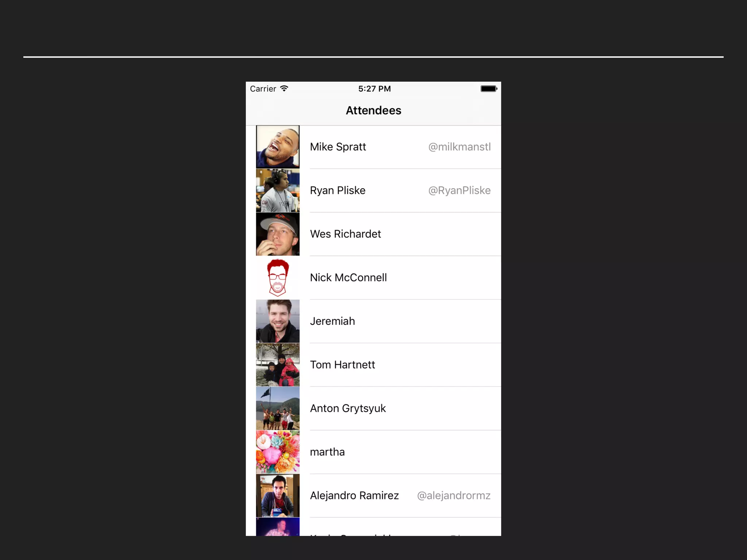This screenshot has width=747, height=560.
Task: Open the @alejandrormz Twitter handle
Action: [x=454, y=495]
